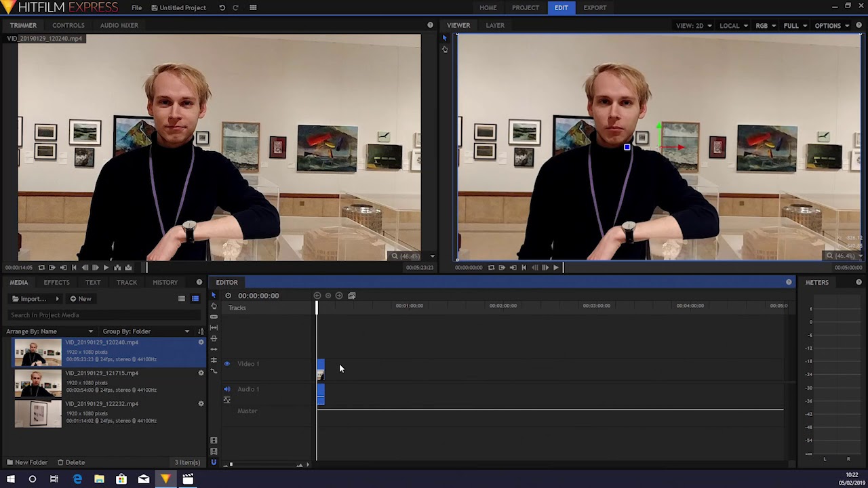Hide the Video 1 track with eye icon
The height and width of the screenshot is (488, 868).
click(x=226, y=364)
